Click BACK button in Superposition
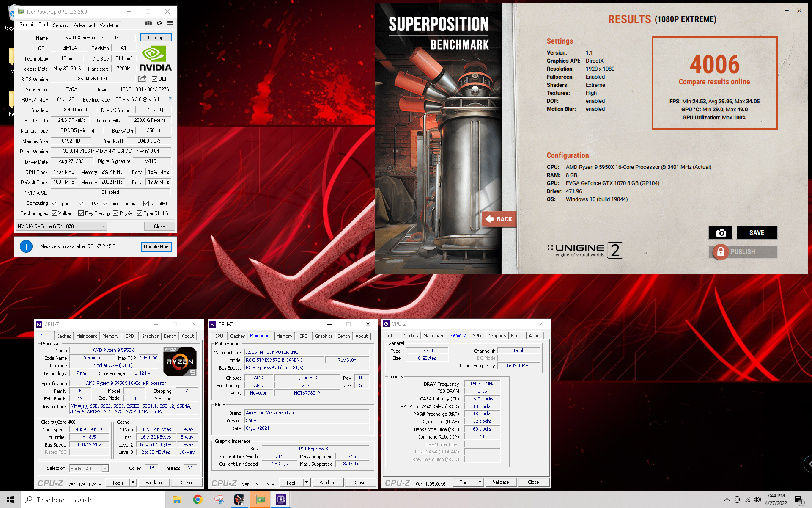This screenshot has height=508, width=812. pos(499,219)
